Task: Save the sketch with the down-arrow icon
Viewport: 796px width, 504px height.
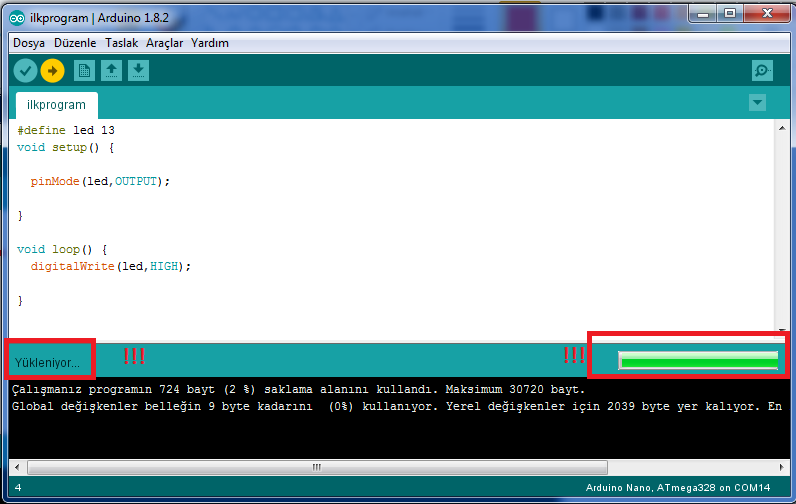Action: (138, 71)
